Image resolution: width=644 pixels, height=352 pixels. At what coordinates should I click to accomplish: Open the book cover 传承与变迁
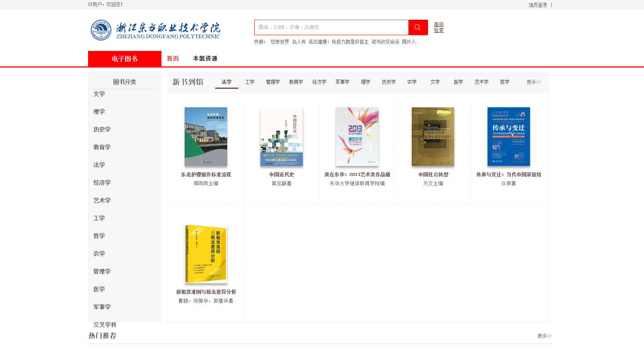(x=509, y=137)
